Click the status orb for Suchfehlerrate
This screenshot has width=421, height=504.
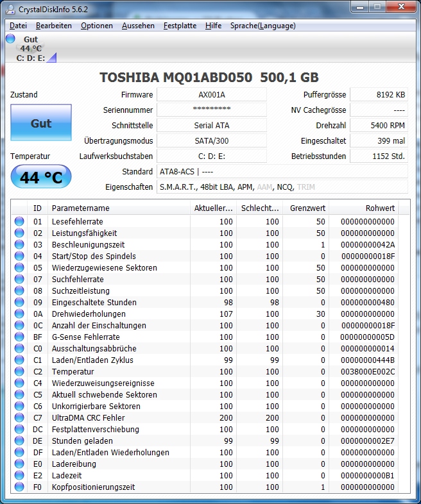click(x=19, y=280)
